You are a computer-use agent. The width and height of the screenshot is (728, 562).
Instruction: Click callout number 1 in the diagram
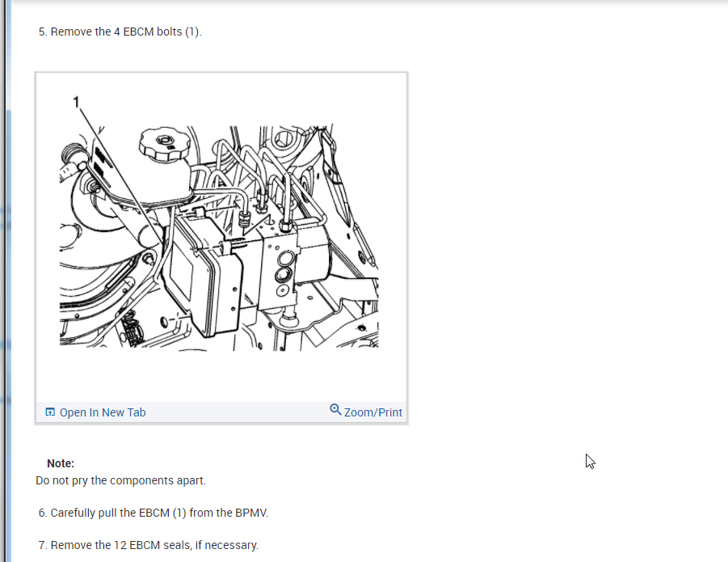click(x=76, y=102)
